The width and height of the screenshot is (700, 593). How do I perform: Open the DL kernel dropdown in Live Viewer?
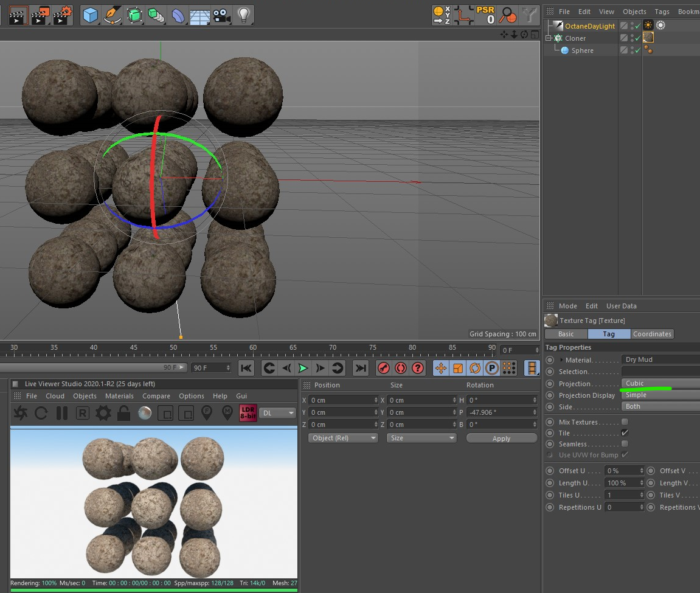[x=277, y=413]
